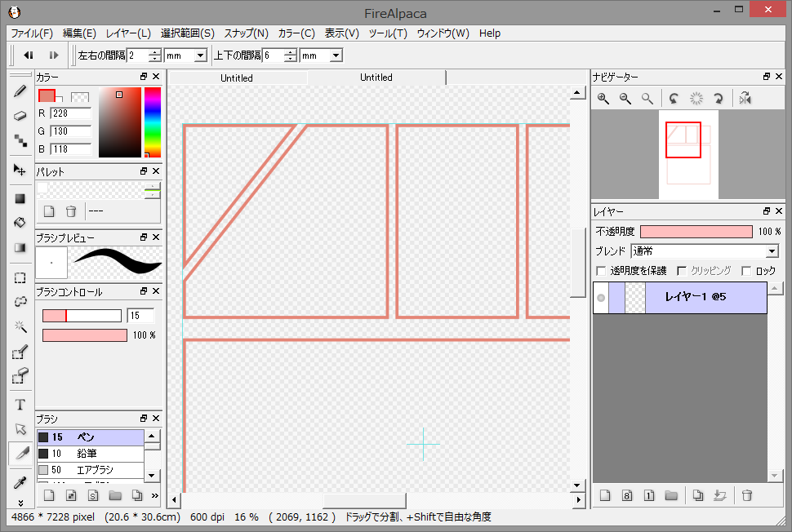Select the Dot tool
The image size is (792, 532).
click(20, 140)
